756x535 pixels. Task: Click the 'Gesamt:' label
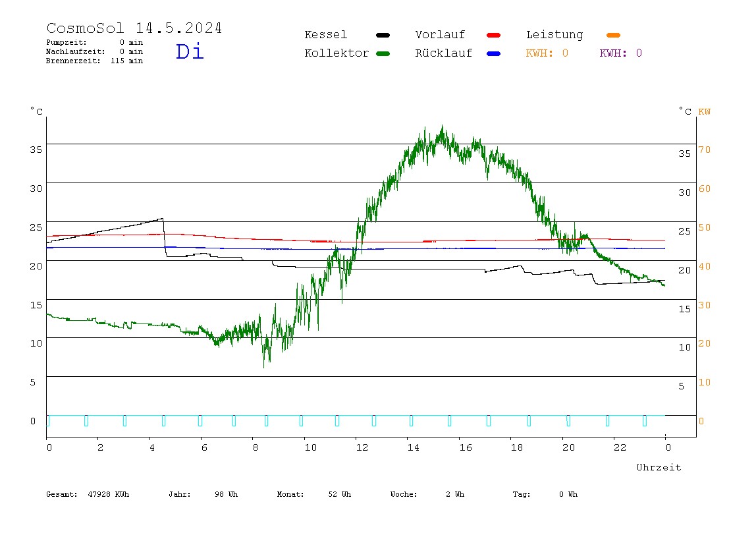tap(62, 494)
